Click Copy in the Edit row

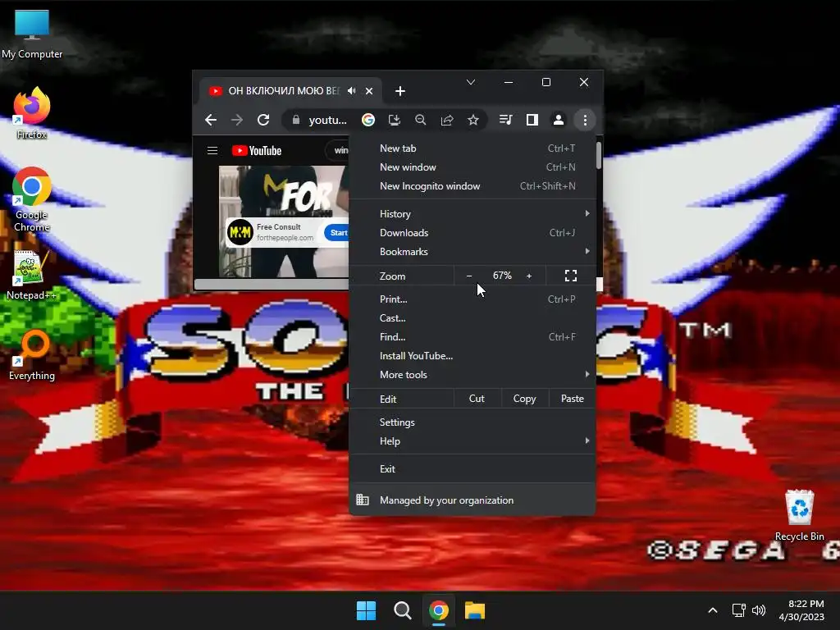[524, 399]
